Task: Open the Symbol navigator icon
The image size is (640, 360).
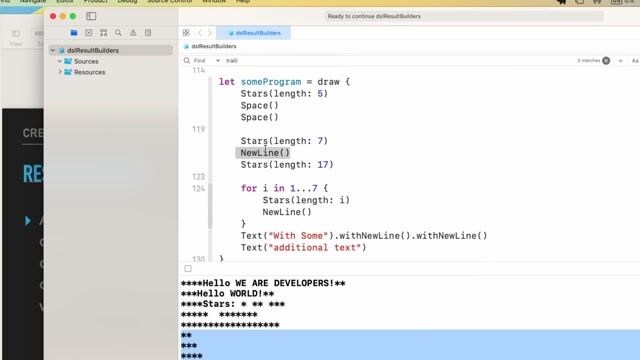Action: coord(103,33)
